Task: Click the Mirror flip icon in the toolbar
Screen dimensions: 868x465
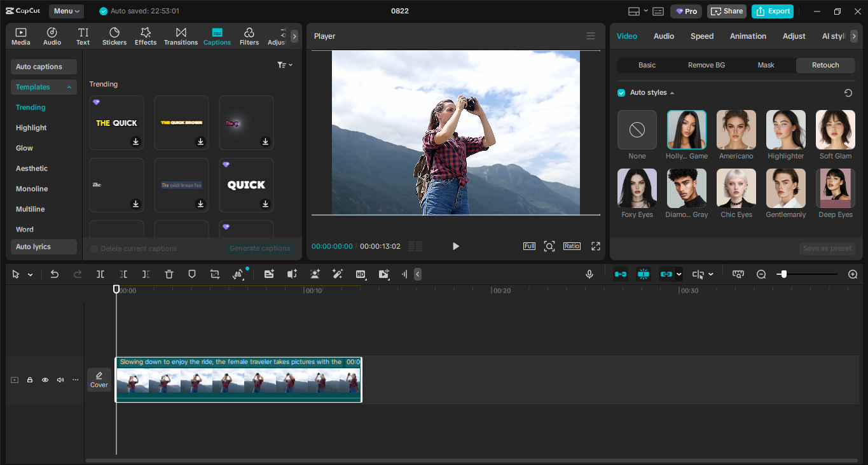Action: click(238, 274)
